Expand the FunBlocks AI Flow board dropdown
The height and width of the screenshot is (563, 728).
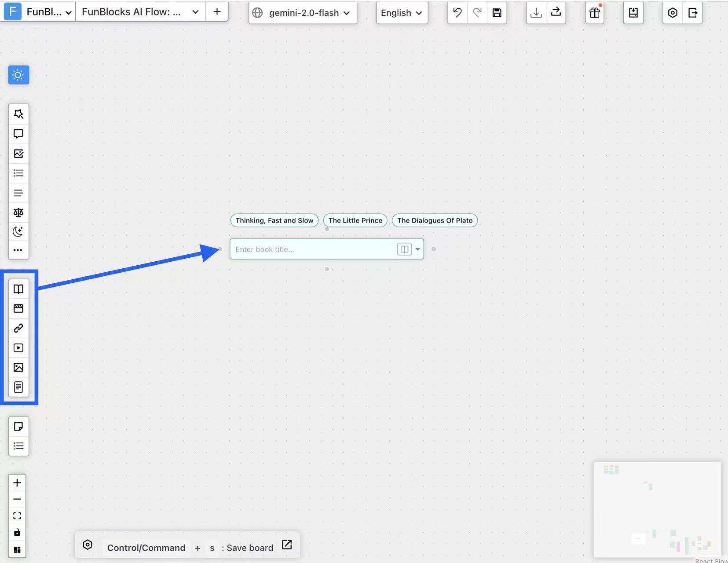tap(195, 12)
